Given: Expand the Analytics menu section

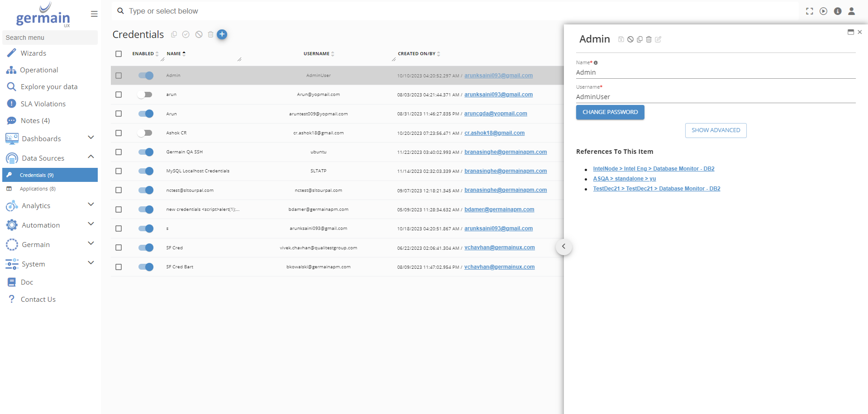Looking at the screenshot, I should tap(91, 205).
